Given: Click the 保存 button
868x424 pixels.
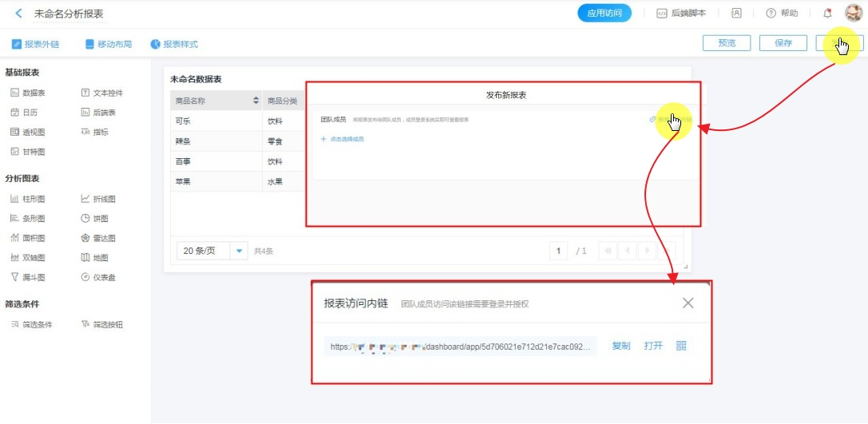Looking at the screenshot, I should tap(783, 43).
